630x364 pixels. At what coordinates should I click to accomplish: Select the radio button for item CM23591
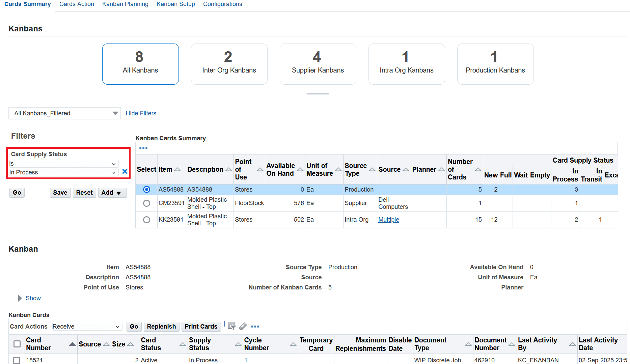[146, 203]
